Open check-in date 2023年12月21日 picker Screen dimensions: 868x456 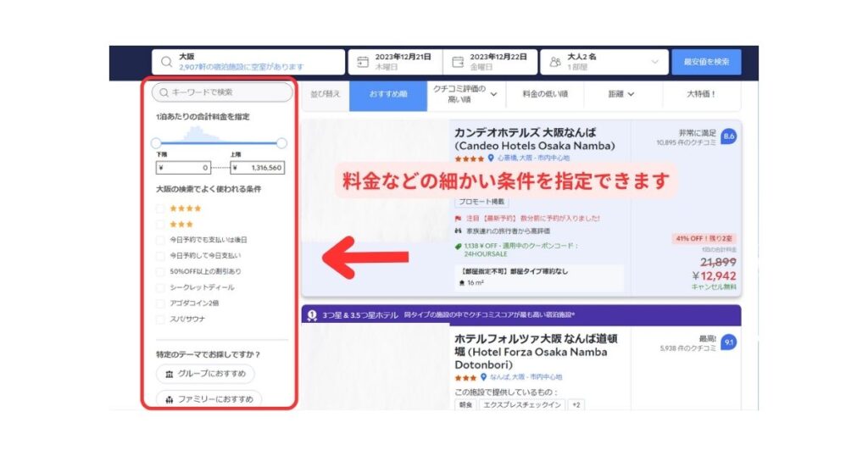click(x=395, y=62)
